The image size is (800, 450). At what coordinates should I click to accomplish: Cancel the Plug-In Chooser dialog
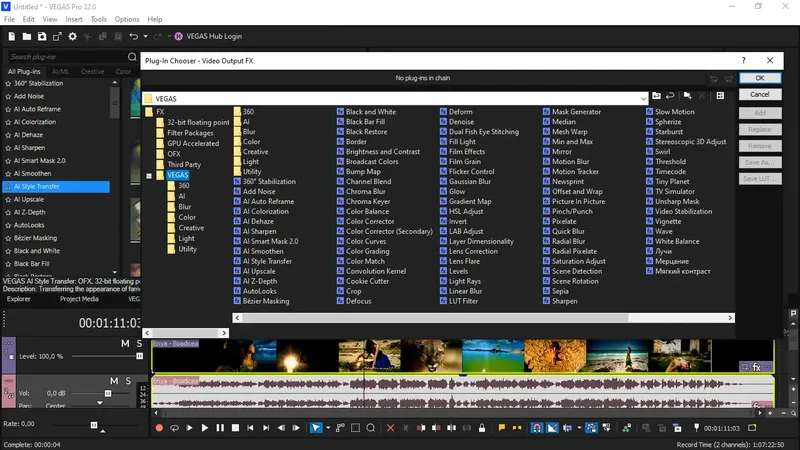click(x=760, y=94)
